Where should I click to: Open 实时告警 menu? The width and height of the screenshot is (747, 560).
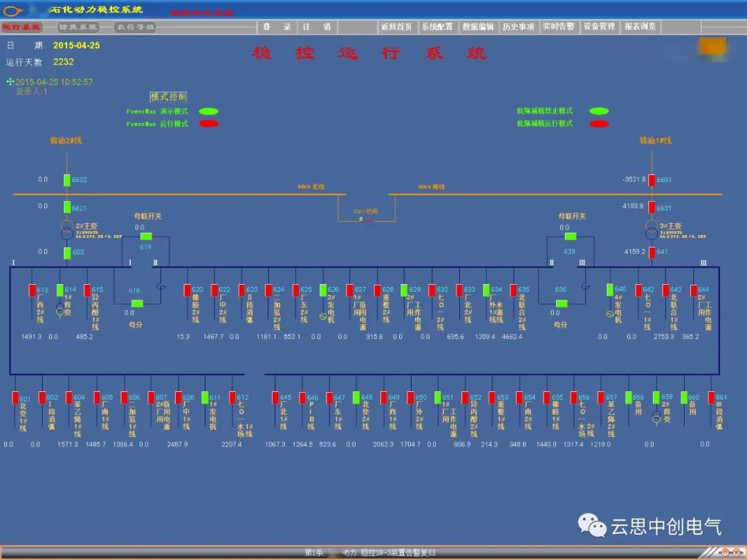pyautogui.click(x=559, y=27)
